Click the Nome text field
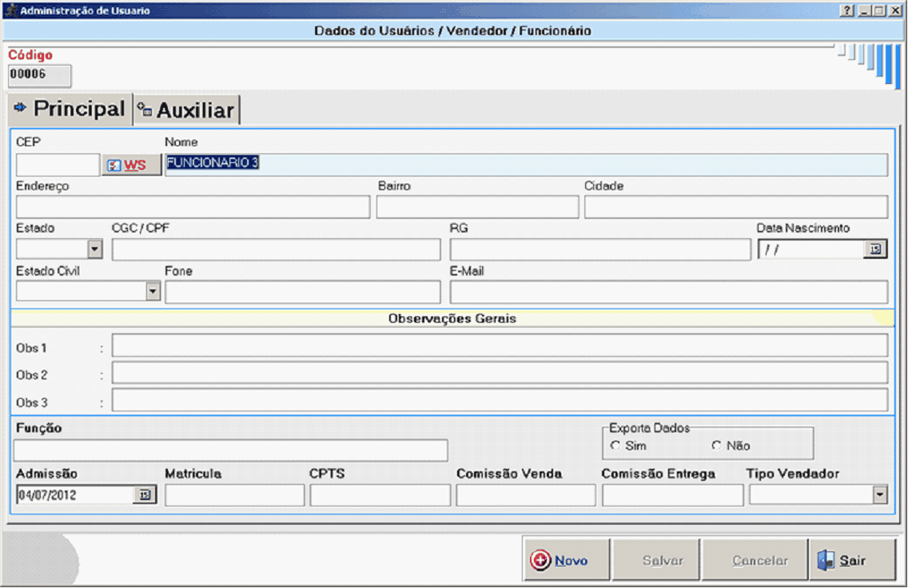 [525, 165]
